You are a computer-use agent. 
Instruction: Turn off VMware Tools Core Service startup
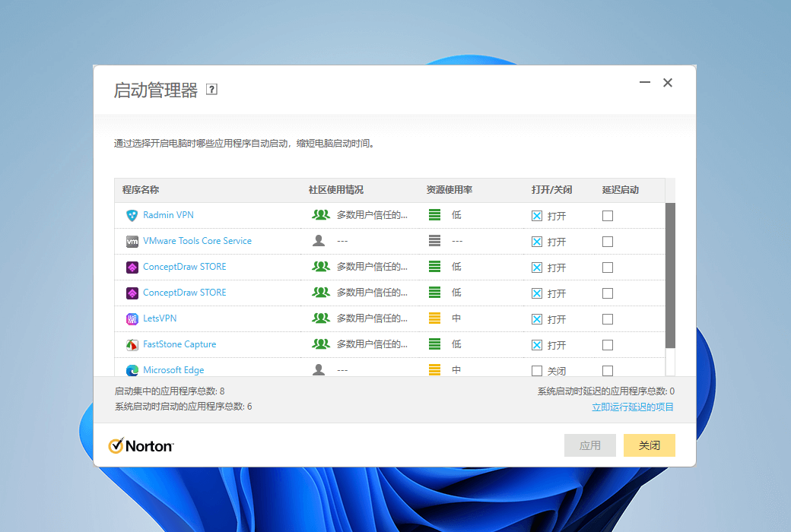(537, 242)
